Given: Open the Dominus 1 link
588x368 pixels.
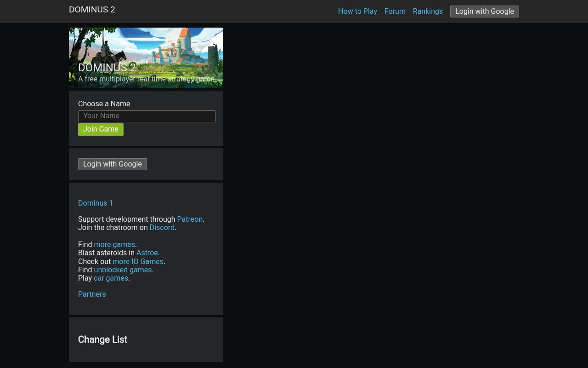Looking at the screenshot, I should pos(96,203).
